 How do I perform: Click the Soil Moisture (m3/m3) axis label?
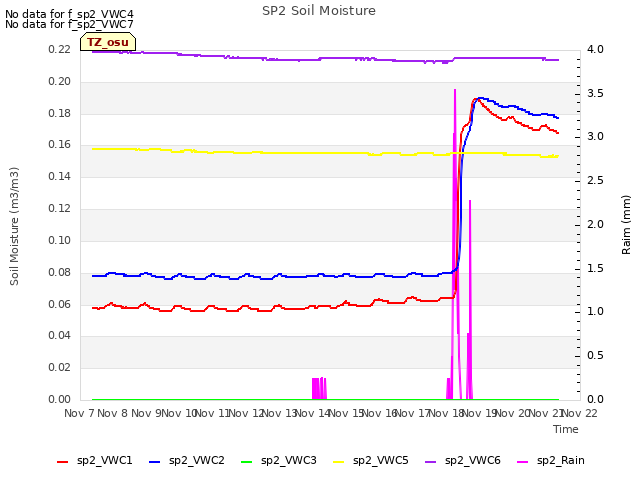(x=14, y=226)
